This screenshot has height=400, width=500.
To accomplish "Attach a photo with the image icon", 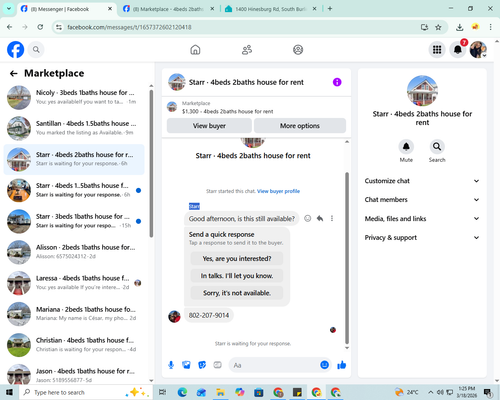I will tap(186, 365).
